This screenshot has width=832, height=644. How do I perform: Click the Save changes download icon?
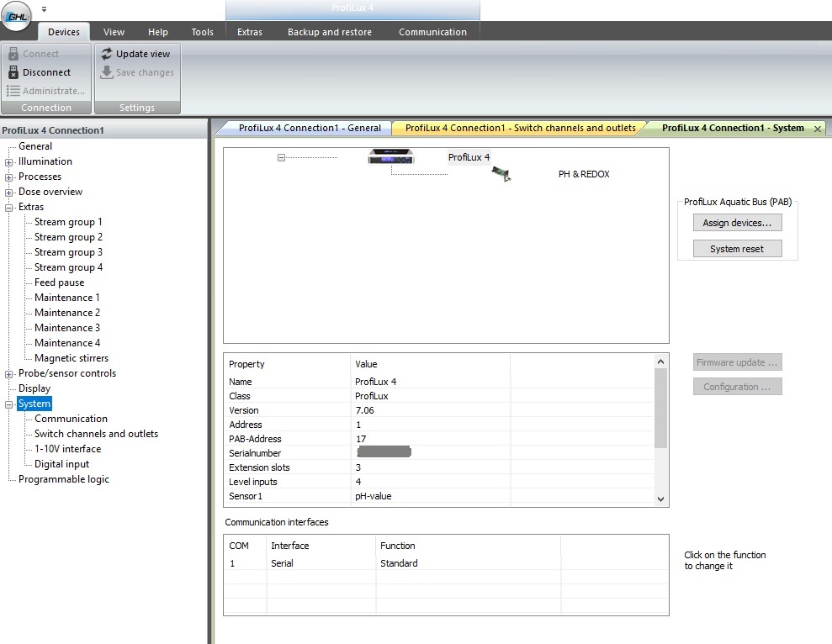[107, 72]
